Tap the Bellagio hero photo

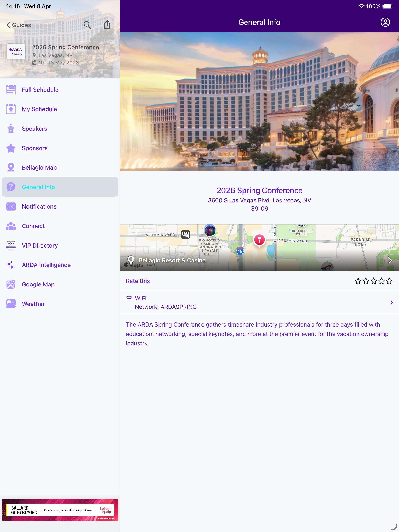point(260,101)
